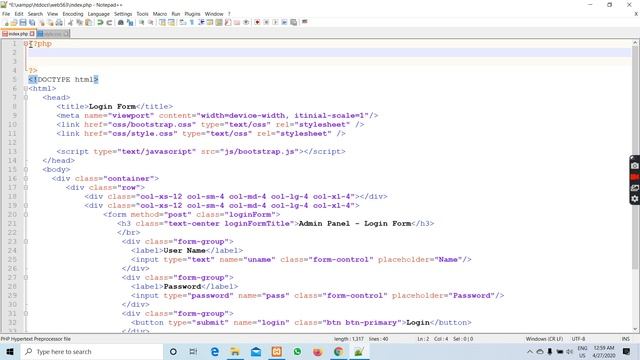Open the Document Map toolbar icon
The height and width of the screenshot is (360, 640).
219,22
